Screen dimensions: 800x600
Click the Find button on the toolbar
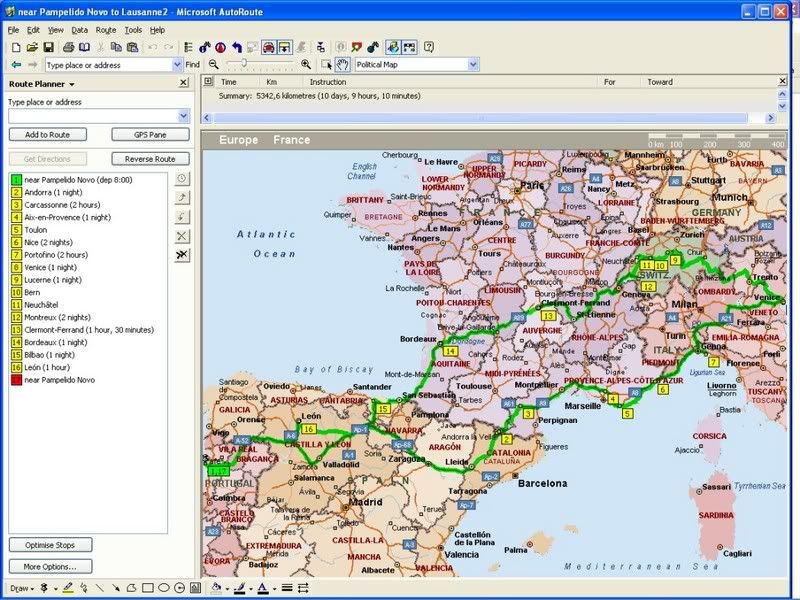[192, 65]
